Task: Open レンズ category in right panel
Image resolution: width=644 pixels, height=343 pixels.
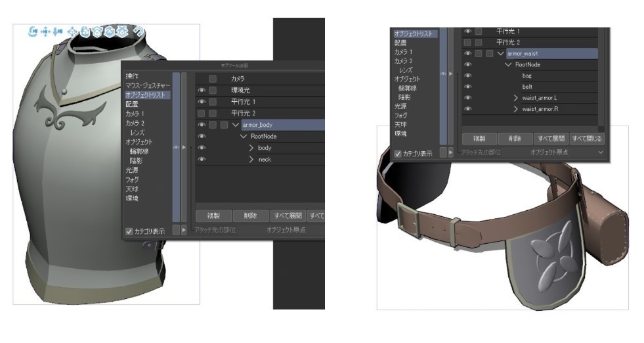Action: 406,70
